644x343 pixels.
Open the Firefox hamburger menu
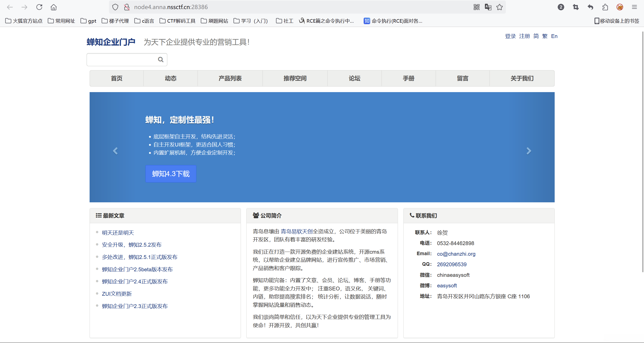[634, 7]
